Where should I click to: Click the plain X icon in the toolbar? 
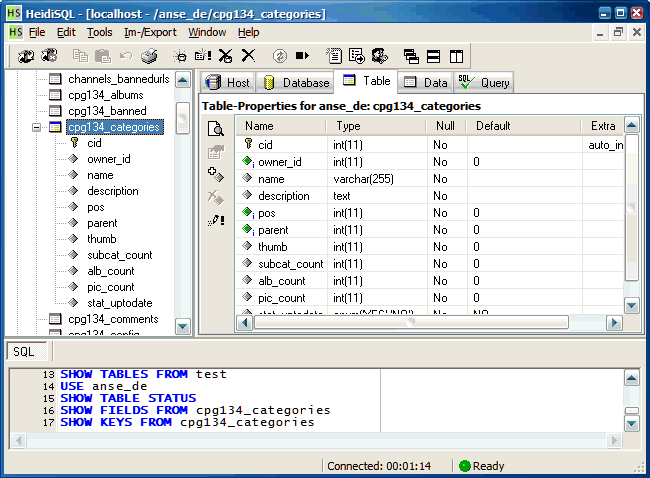coord(248,56)
